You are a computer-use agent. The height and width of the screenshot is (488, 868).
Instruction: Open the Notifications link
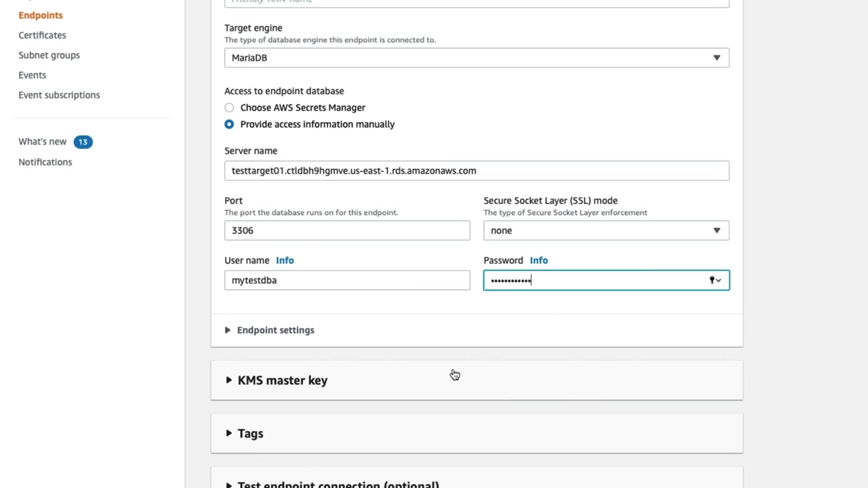click(45, 162)
